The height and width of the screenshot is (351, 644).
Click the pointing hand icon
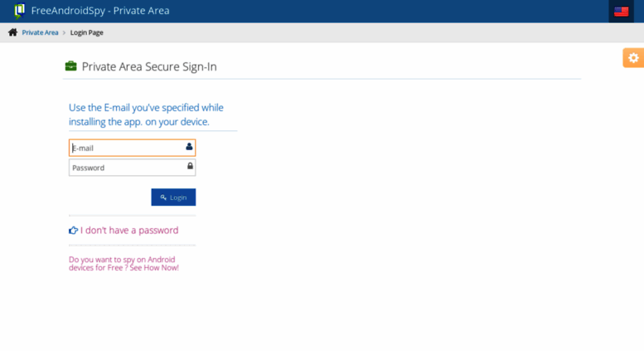click(x=73, y=230)
